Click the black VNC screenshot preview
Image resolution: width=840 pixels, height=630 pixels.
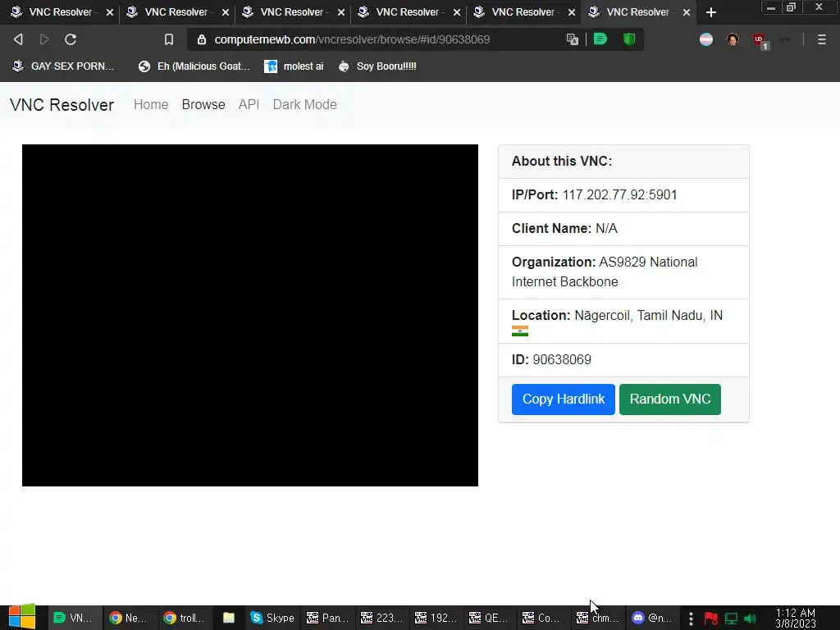click(249, 315)
